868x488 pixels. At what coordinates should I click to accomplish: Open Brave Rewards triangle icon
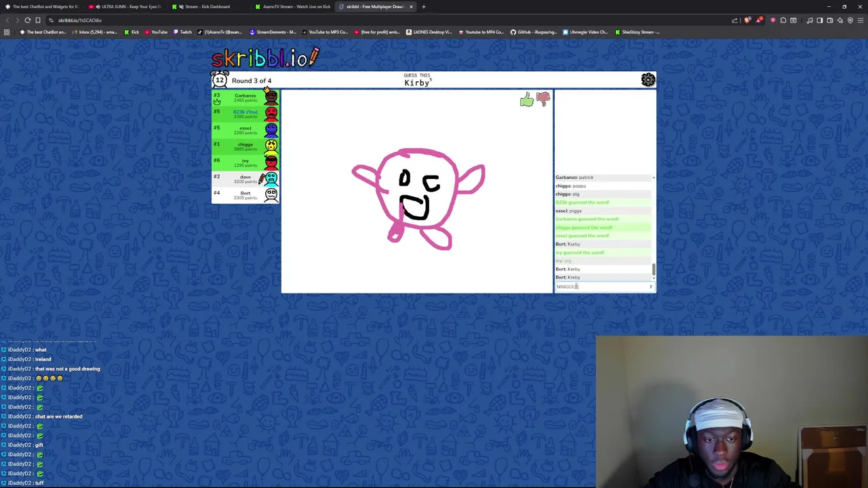(x=759, y=20)
